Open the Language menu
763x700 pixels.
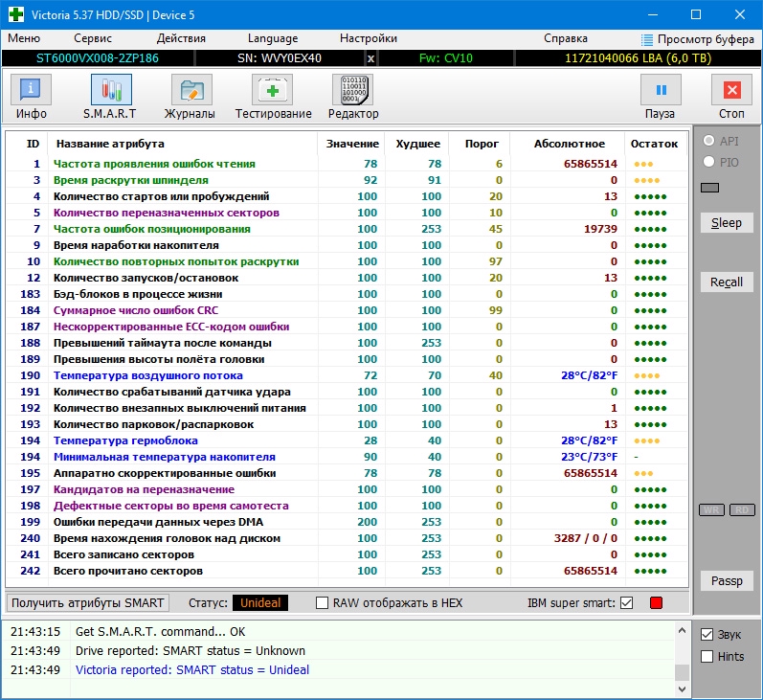273,38
